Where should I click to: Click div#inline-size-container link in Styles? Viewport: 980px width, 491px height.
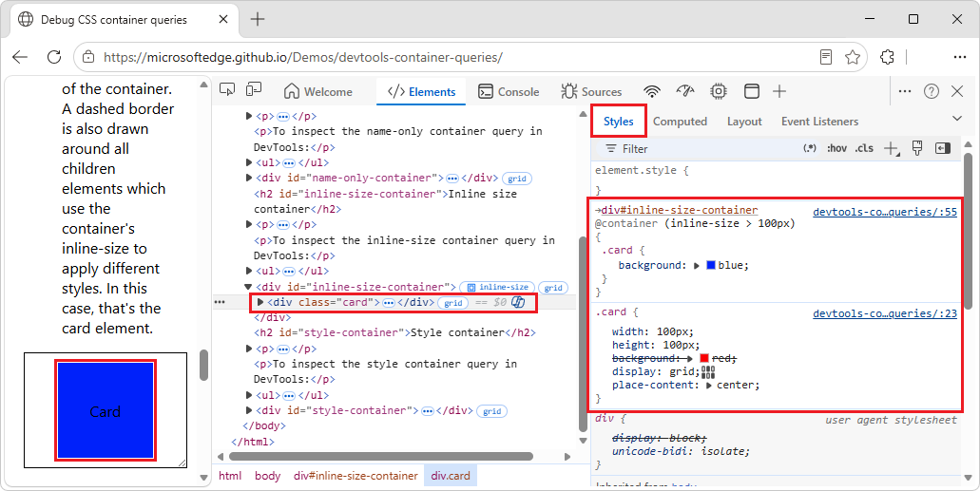pos(680,211)
